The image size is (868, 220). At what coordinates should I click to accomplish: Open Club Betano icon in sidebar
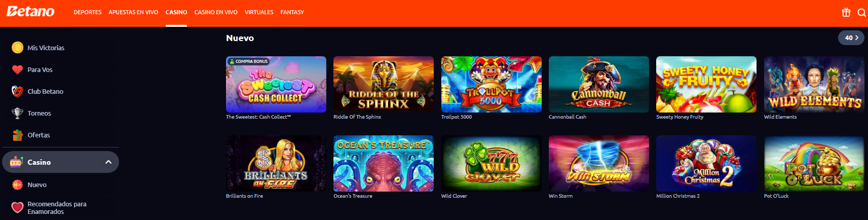(x=17, y=91)
